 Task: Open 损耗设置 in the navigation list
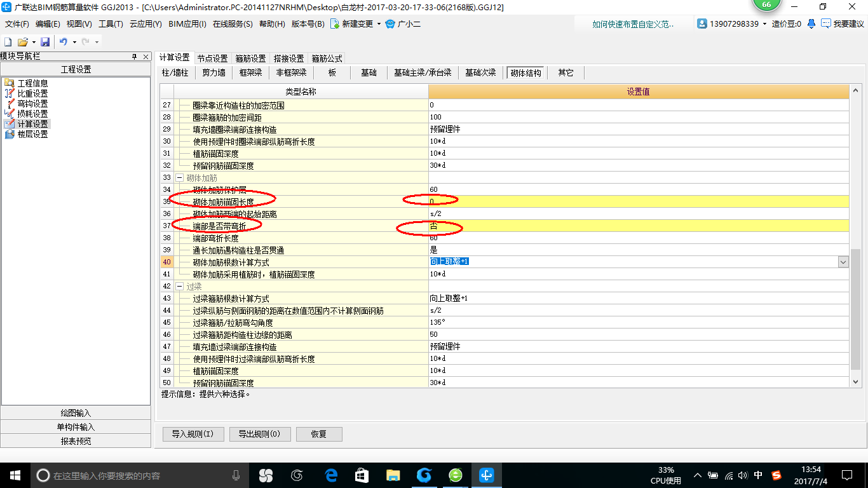25,114
